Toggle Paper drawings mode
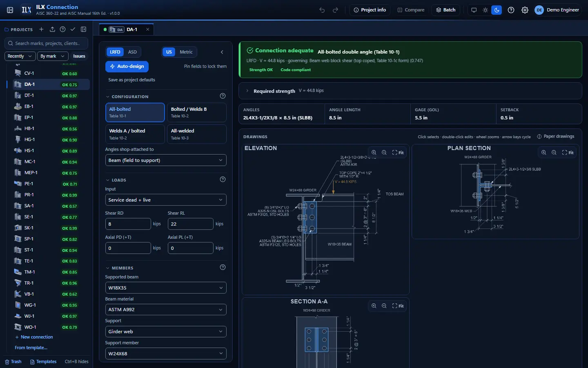The height and width of the screenshot is (368, 588). pyautogui.click(x=555, y=137)
